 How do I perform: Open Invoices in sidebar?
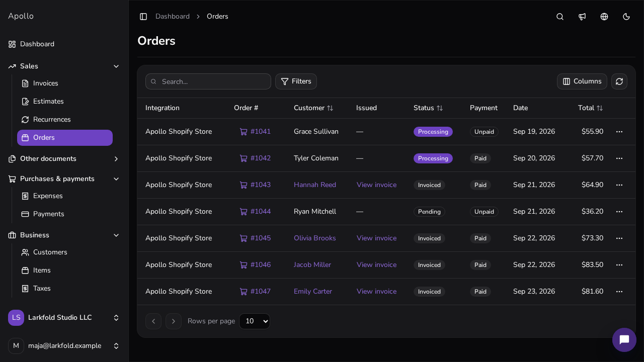(x=65, y=83)
